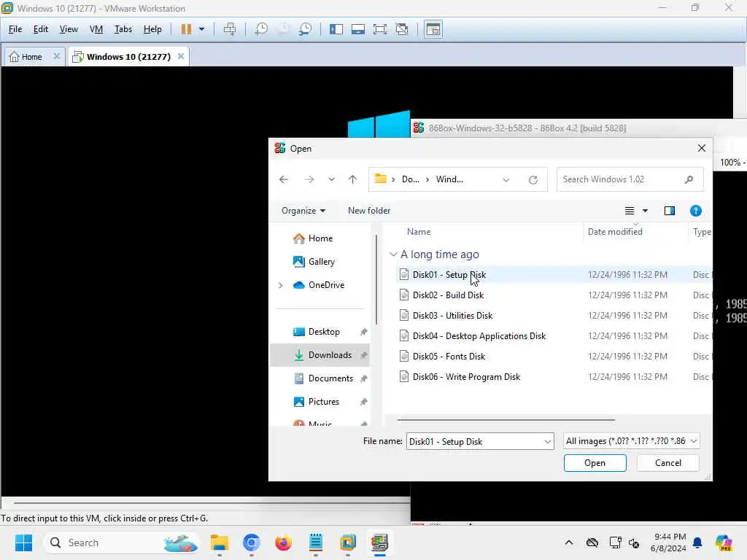The height and width of the screenshot is (560, 747).
Task: Open the All images file type dropdown
Action: click(x=631, y=441)
